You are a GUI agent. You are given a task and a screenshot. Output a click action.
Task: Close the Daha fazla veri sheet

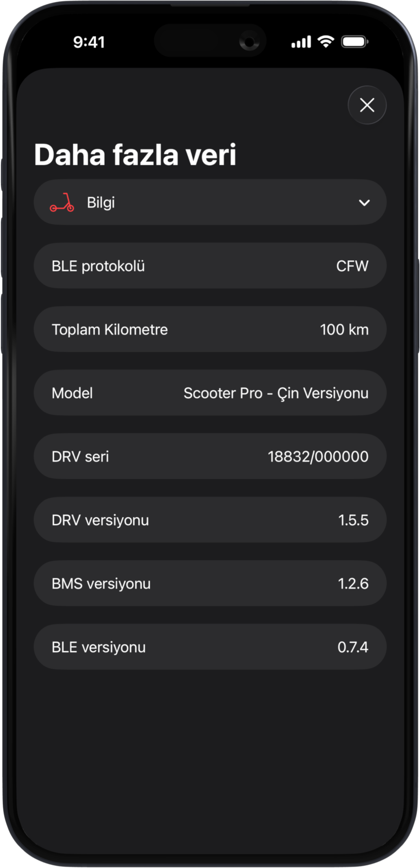(x=367, y=105)
